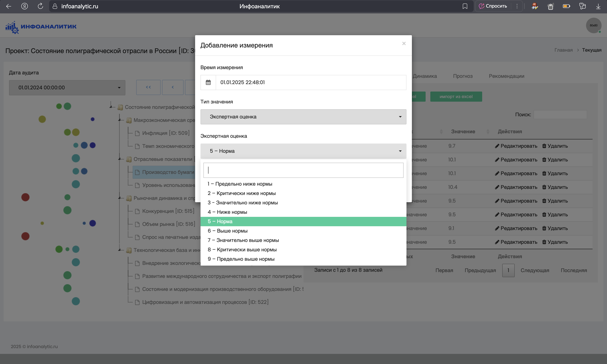The image size is (607, 364).
Task: Click the Следующая pagination link
Action: [x=535, y=270]
